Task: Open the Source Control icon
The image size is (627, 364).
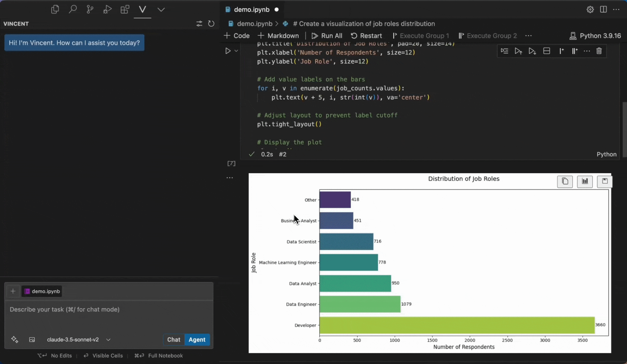Action: [90, 9]
